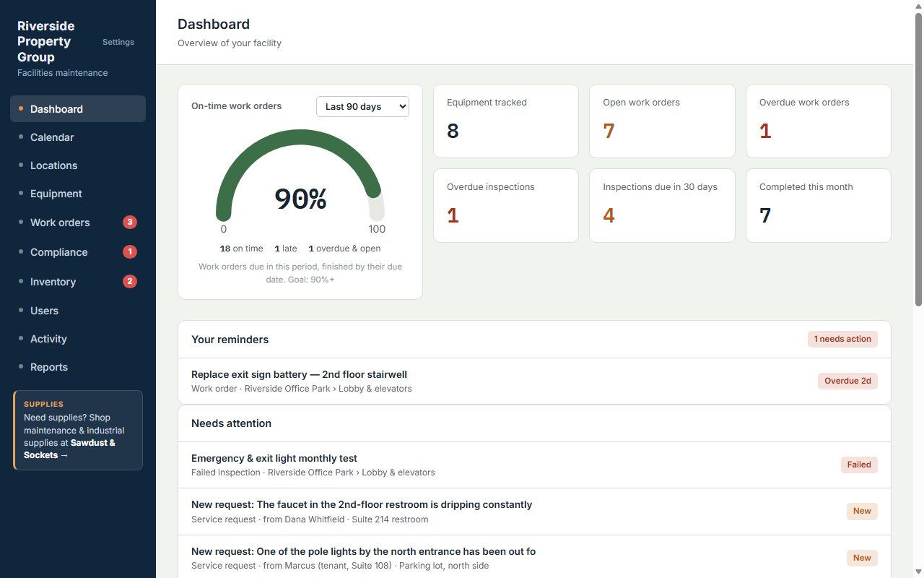View the Activity page

(78, 339)
